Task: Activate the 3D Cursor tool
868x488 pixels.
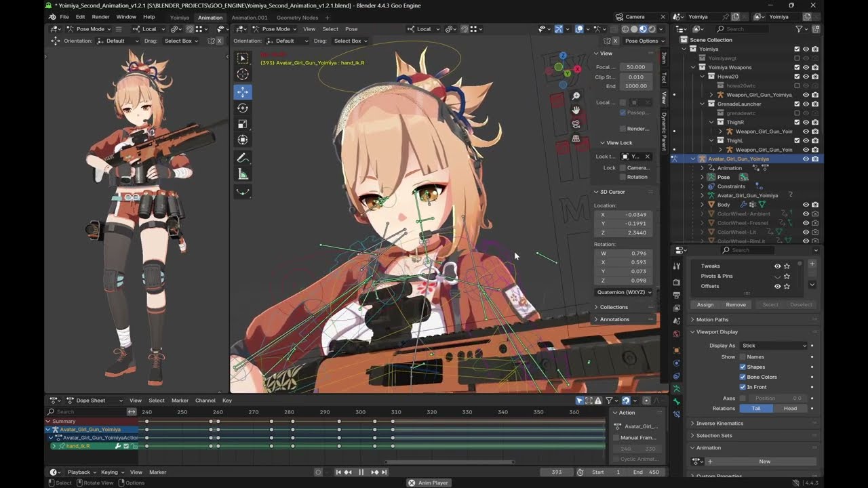Action: [243, 75]
